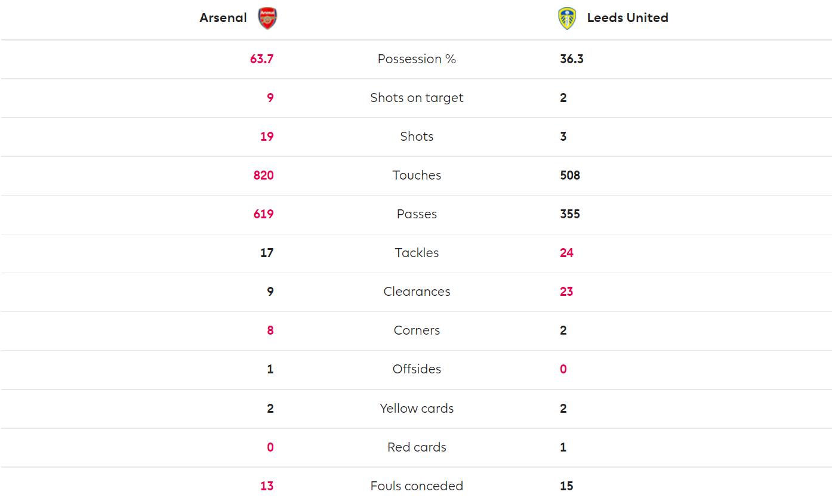The height and width of the screenshot is (504, 832).
Task: Open the Arsenal team name link
Action: (223, 18)
